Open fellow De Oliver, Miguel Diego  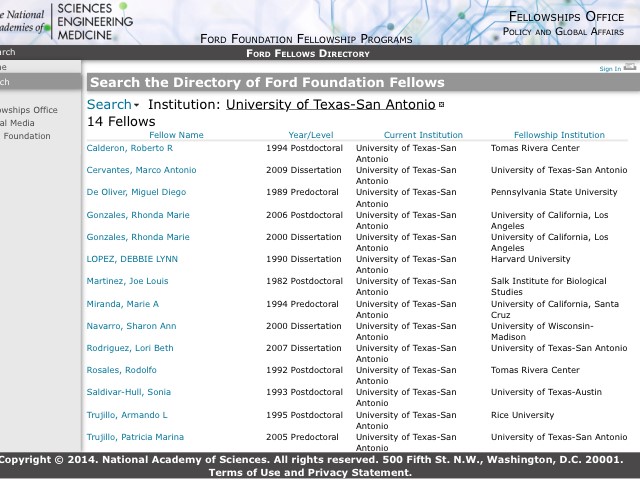point(136,192)
